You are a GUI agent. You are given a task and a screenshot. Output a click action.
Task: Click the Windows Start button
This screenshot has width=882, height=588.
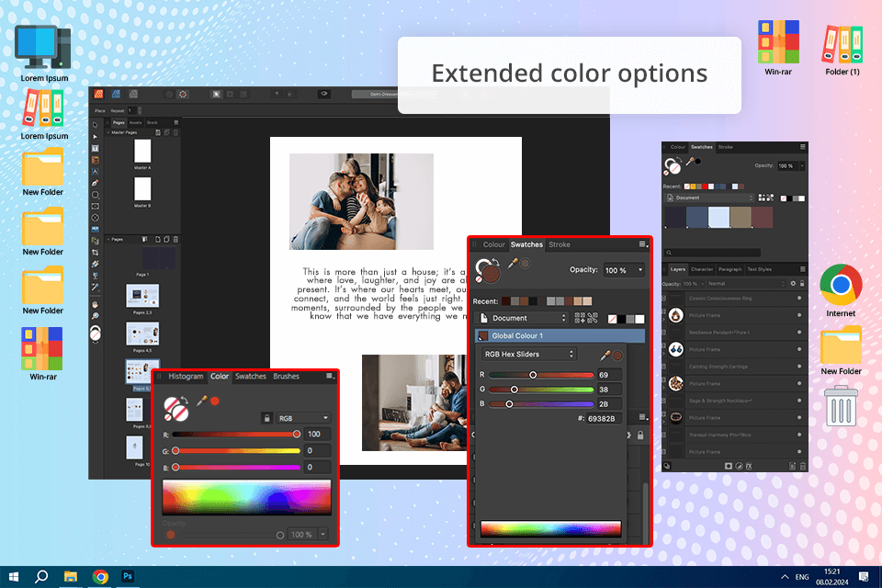click(x=14, y=576)
